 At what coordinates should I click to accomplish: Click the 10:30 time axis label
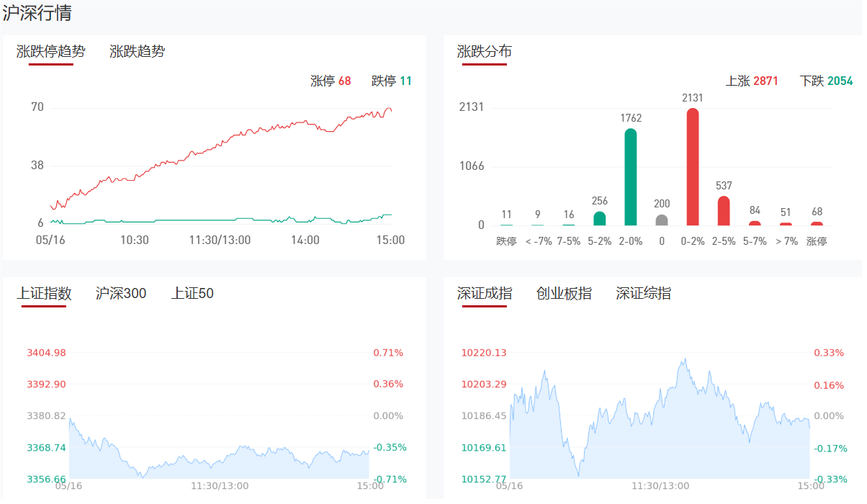click(x=134, y=240)
